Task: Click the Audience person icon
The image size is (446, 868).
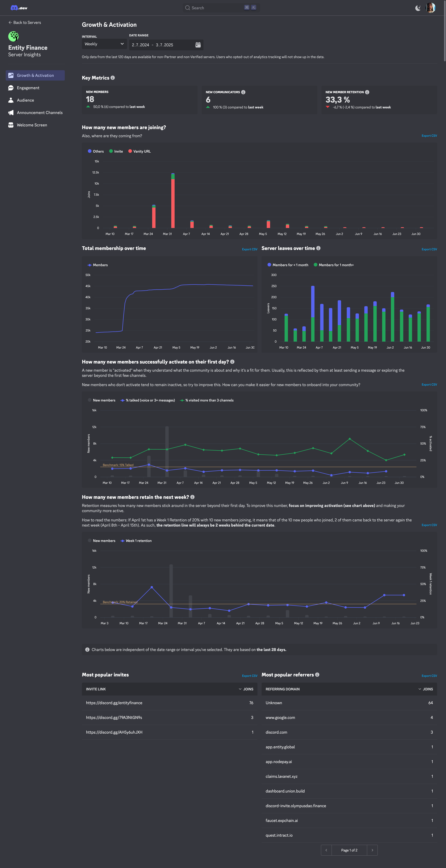Action: [11, 100]
